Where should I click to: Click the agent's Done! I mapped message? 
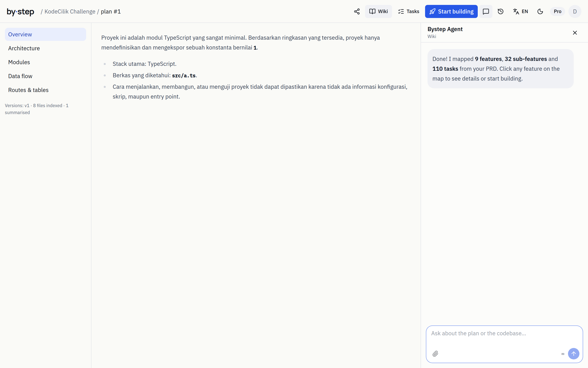(x=501, y=69)
